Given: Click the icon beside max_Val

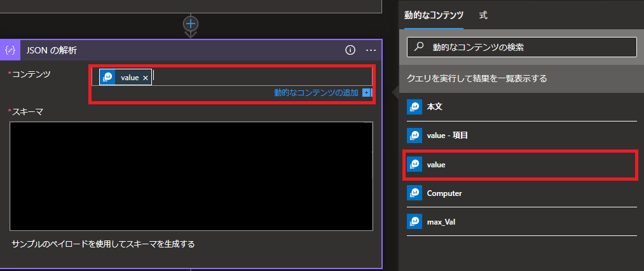Looking at the screenshot, I should pyautogui.click(x=415, y=221).
